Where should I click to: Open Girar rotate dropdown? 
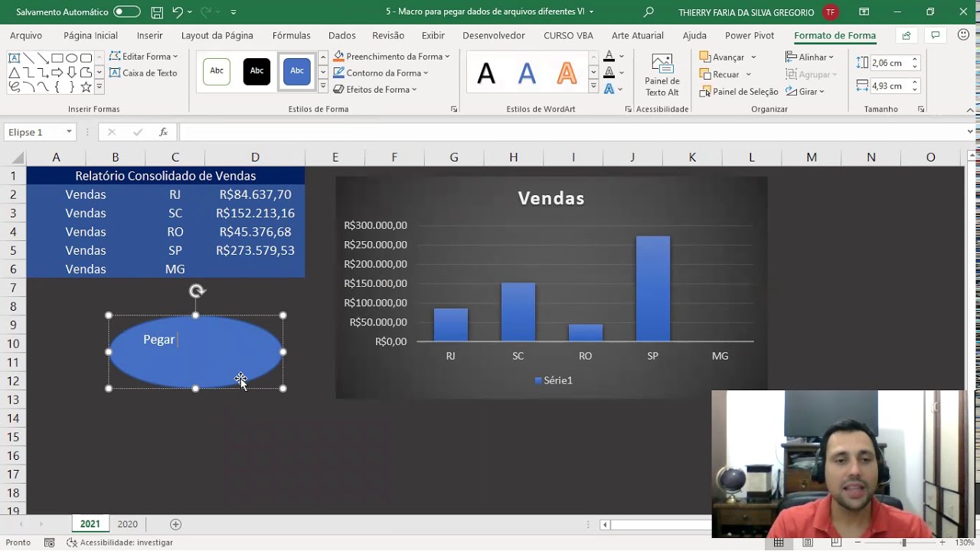[805, 92]
